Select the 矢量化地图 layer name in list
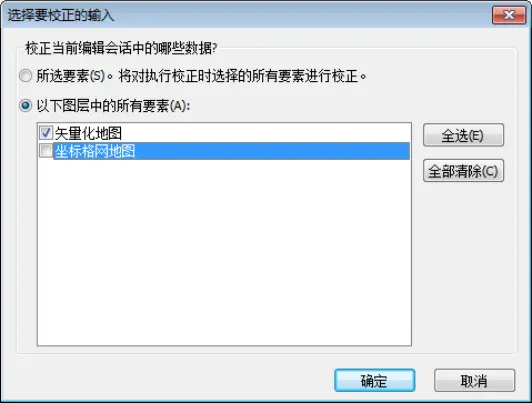The width and height of the screenshot is (532, 403). click(88, 133)
